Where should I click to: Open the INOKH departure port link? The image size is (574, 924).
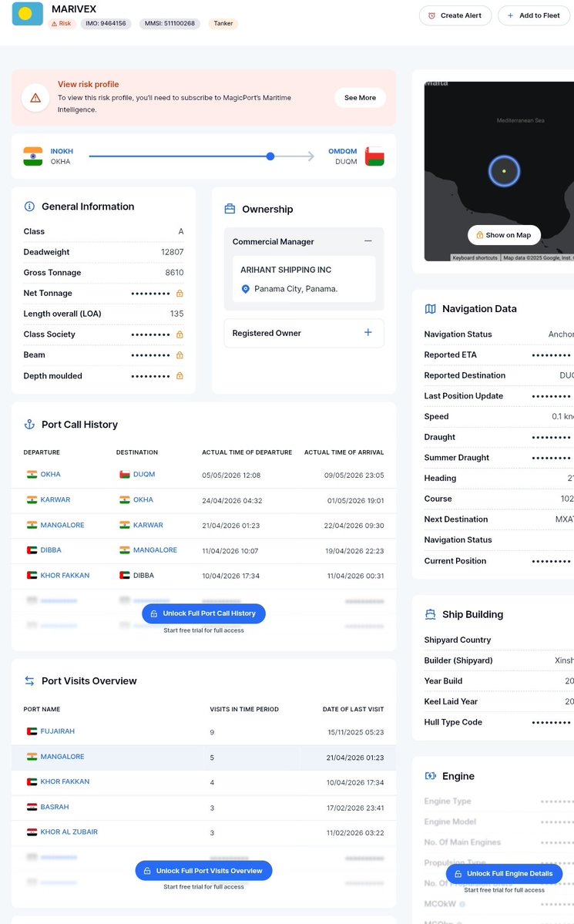coord(62,152)
